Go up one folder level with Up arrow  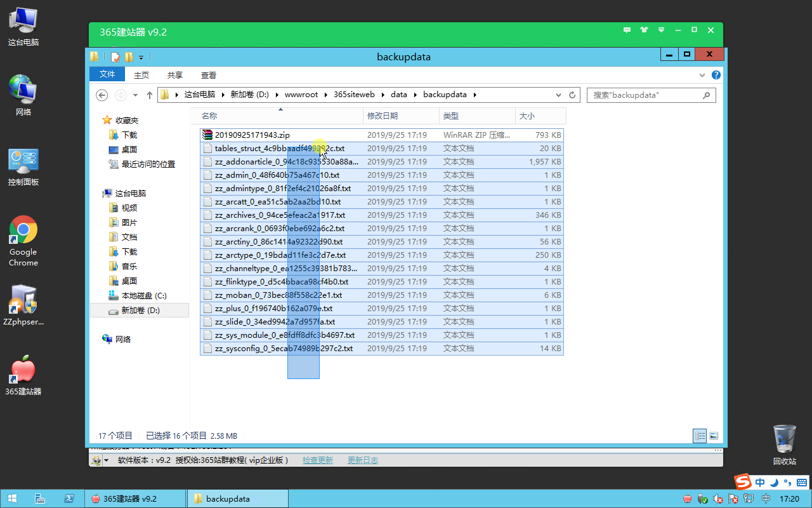(x=150, y=95)
